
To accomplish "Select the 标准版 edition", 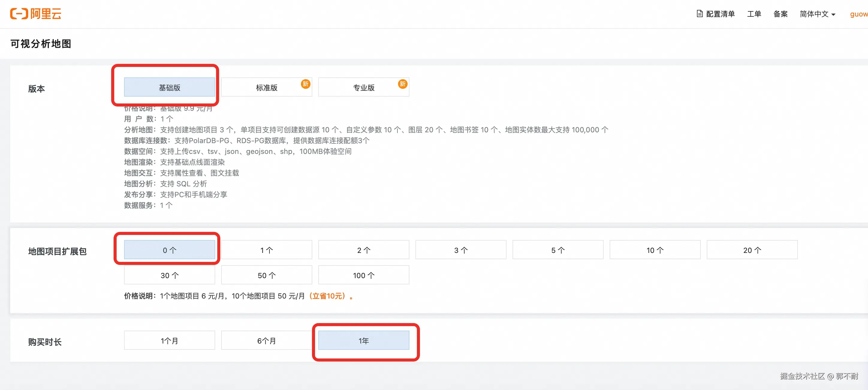I will pyautogui.click(x=266, y=87).
